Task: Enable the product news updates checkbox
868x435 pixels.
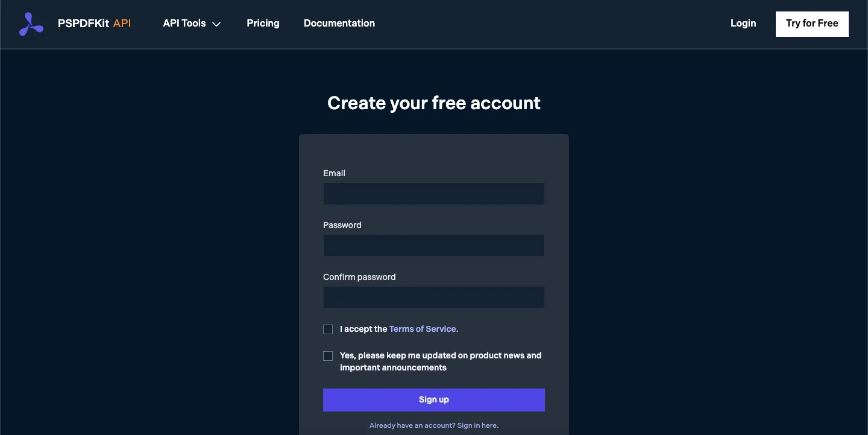Action: click(328, 356)
